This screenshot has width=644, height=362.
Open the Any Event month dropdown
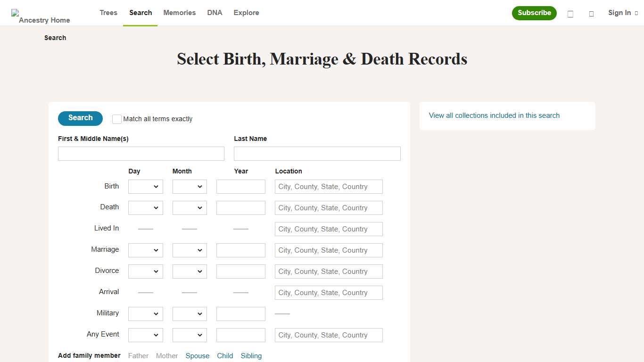coord(189,335)
